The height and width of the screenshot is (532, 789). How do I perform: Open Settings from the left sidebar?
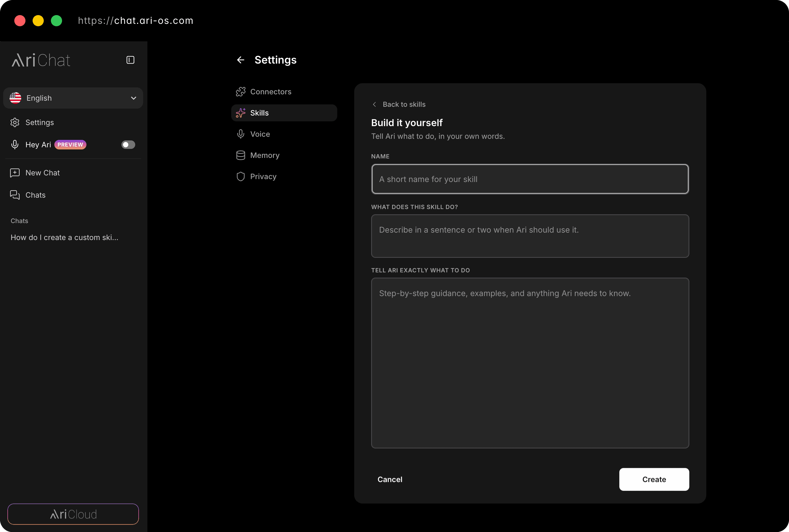click(73, 122)
